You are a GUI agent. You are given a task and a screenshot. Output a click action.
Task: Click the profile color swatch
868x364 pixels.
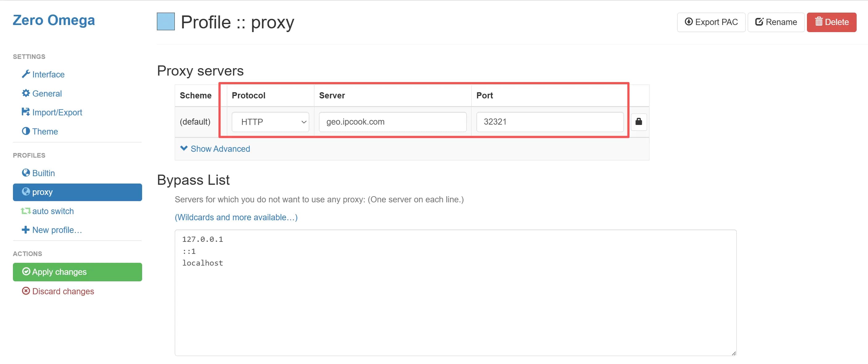tap(166, 22)
